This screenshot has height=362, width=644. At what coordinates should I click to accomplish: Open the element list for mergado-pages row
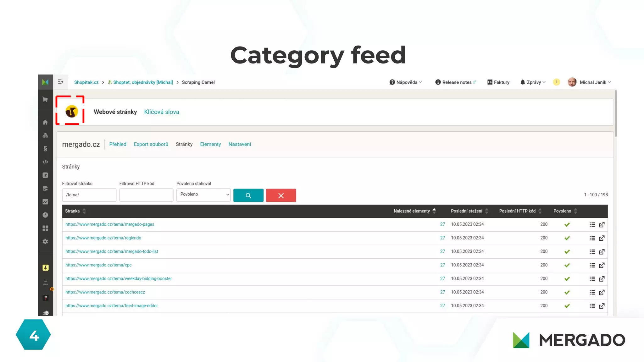click(592, 225)
